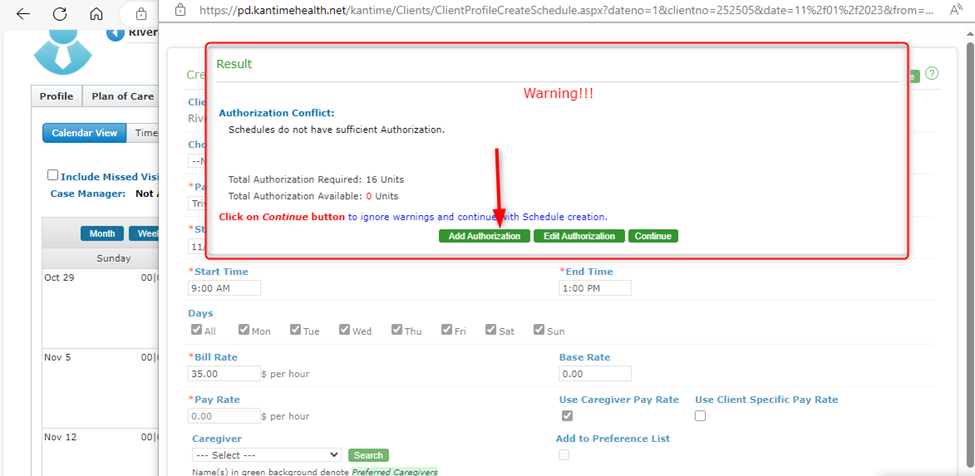Reload the page with the refresh icon
975x476 pixels.
point(59,14)
